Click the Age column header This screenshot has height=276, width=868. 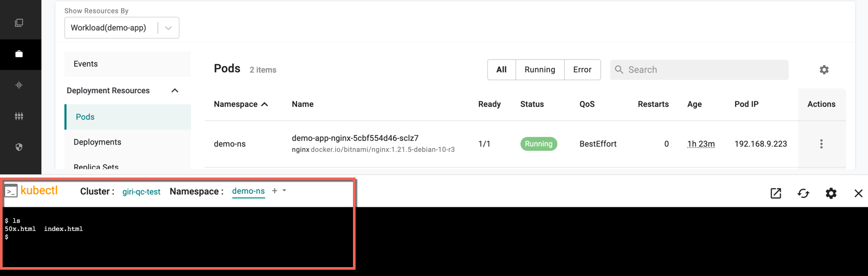[x=694, y=104]
